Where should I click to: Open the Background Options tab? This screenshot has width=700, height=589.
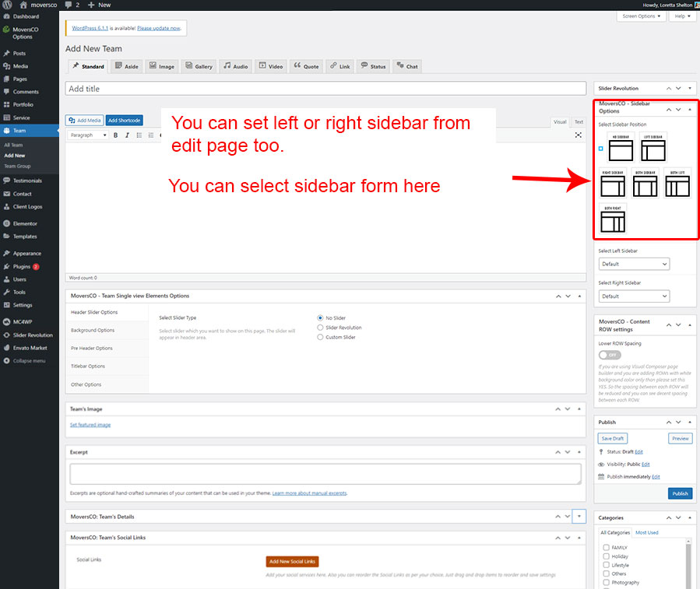coord(93,330)
